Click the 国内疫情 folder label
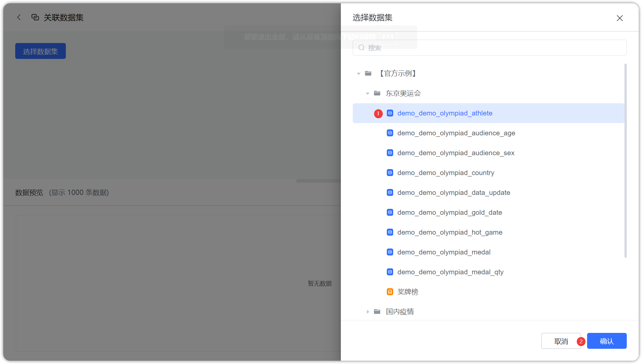642x364 pixels. tap(400, 312)
